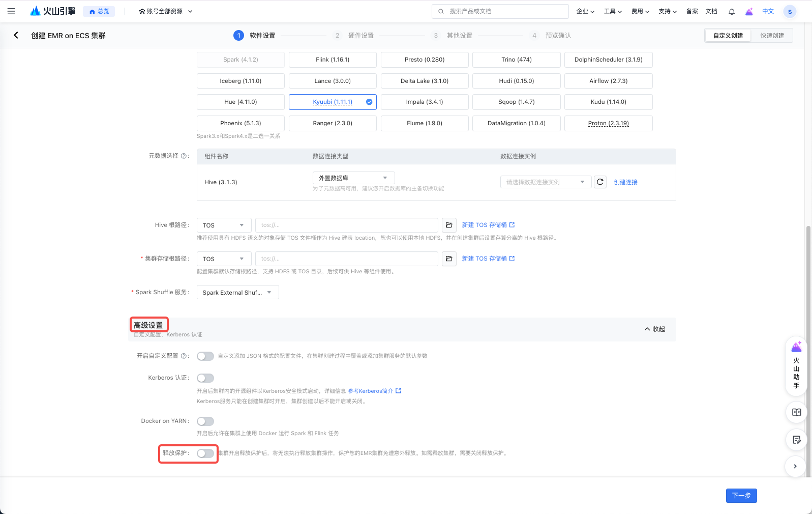
Task: Open the 费用 menu
Action: click(x=640, y=11)
